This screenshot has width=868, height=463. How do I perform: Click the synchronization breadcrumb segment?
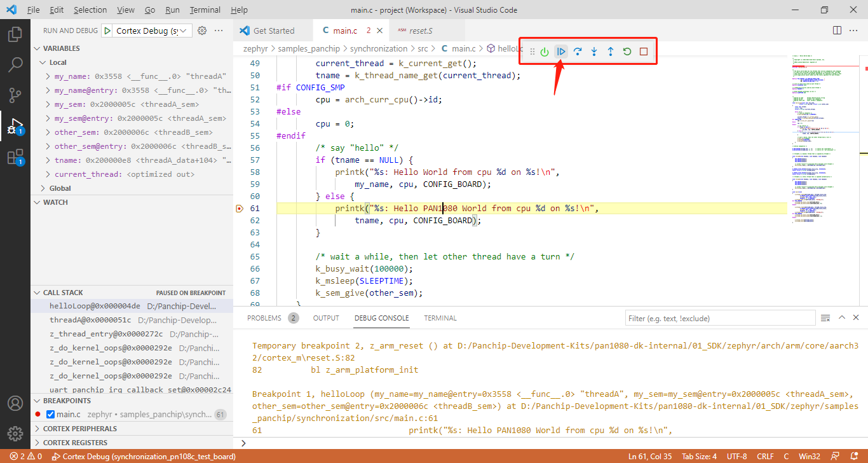[379, 48]
